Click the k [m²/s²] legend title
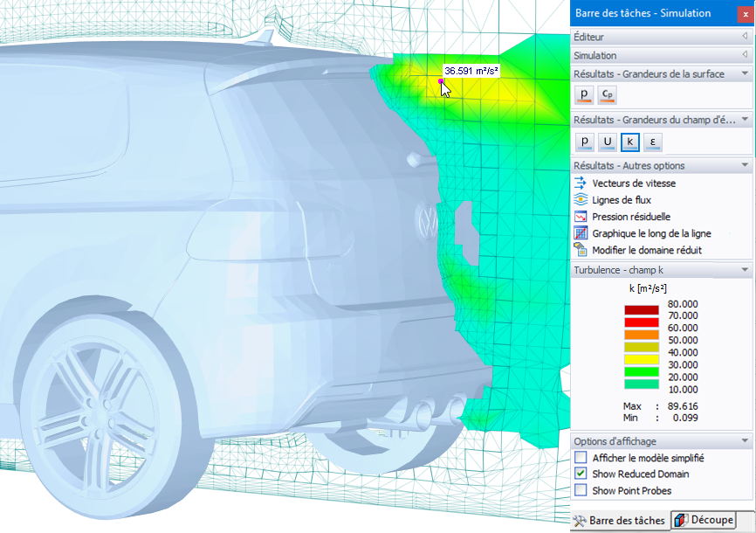 pos(648,288)
